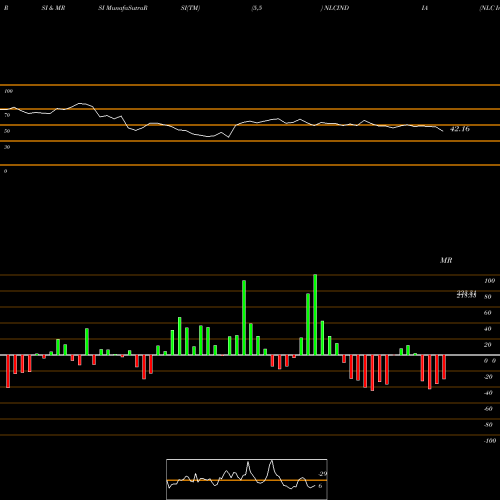500x500 pixels.
Task: Click the MR axis label 40 on right
Action: (488, 329)
